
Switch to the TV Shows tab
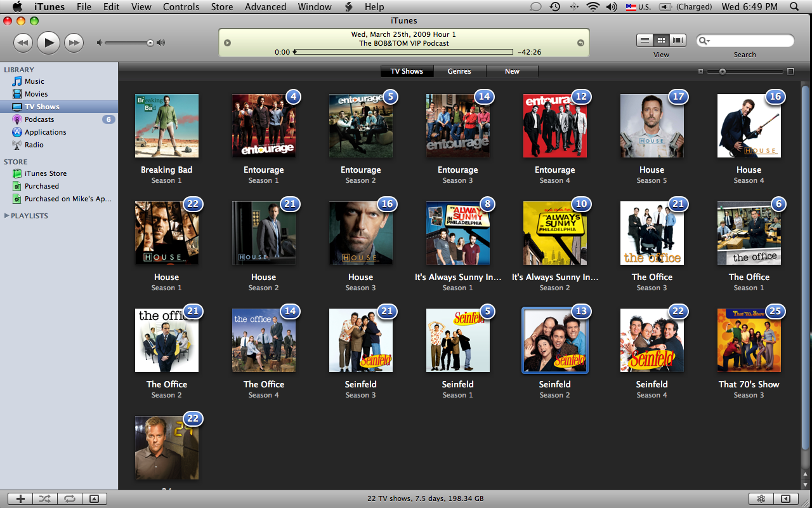click(x=407, y=71)
